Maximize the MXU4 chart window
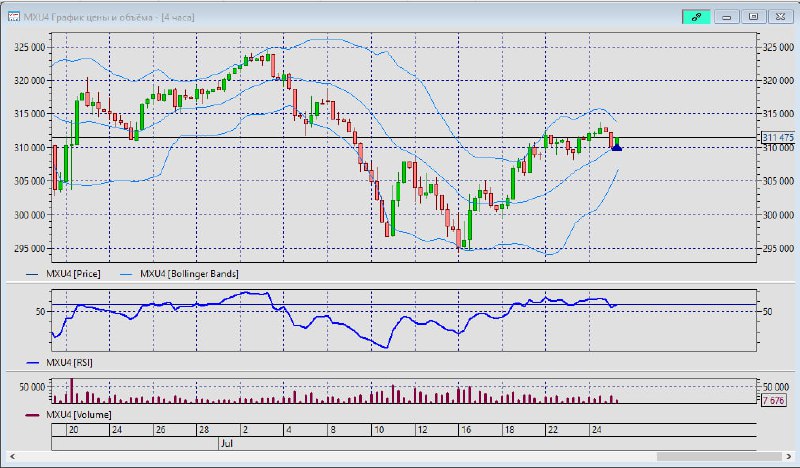Screen dimensions: 800x468 click(753, 17)
